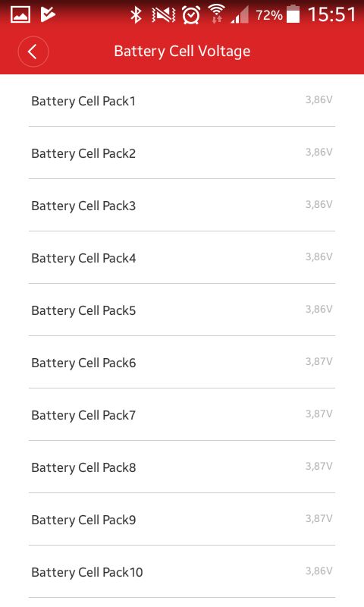Tap the Wi-Fi status icon
This screenshot has height=607, width=364.
tap(217, 14)
